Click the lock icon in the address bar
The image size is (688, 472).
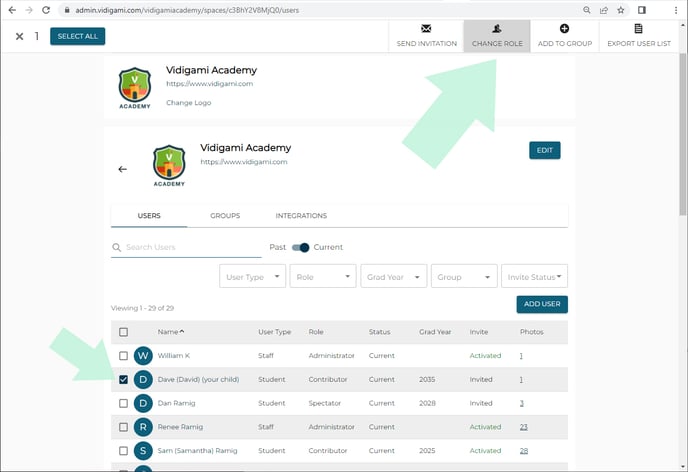point(67,10)
